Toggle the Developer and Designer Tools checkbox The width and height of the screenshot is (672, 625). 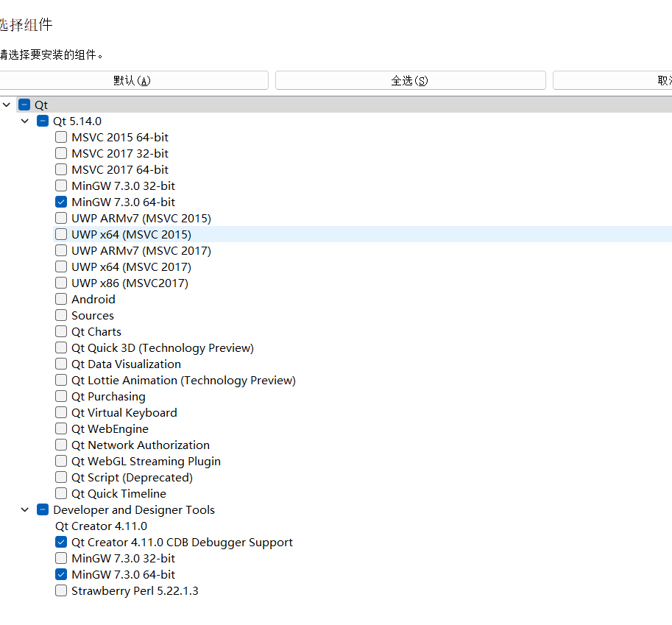(43, 509)
